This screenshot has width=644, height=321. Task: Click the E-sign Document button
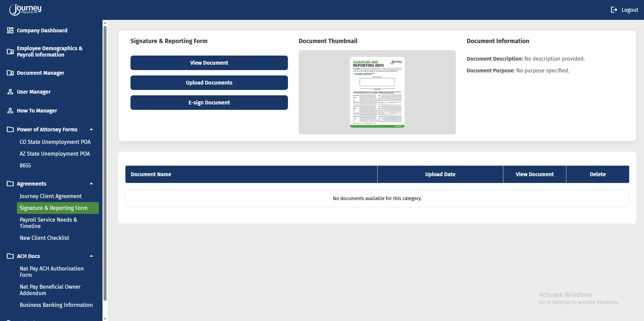click(x=209, y=102)
